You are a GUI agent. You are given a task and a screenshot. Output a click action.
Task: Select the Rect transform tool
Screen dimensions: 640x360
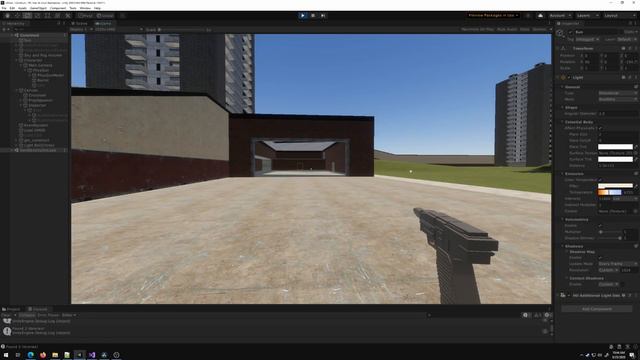[x=47, y=16]
